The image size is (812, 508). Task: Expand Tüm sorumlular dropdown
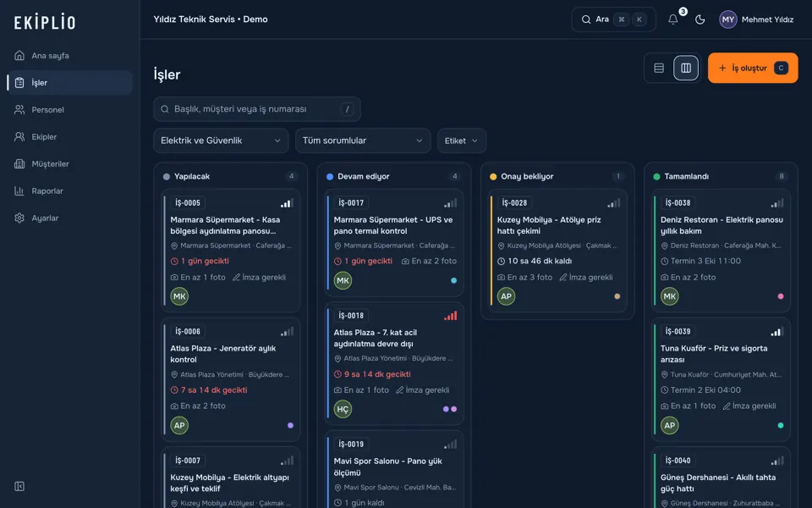pos(363,141)
